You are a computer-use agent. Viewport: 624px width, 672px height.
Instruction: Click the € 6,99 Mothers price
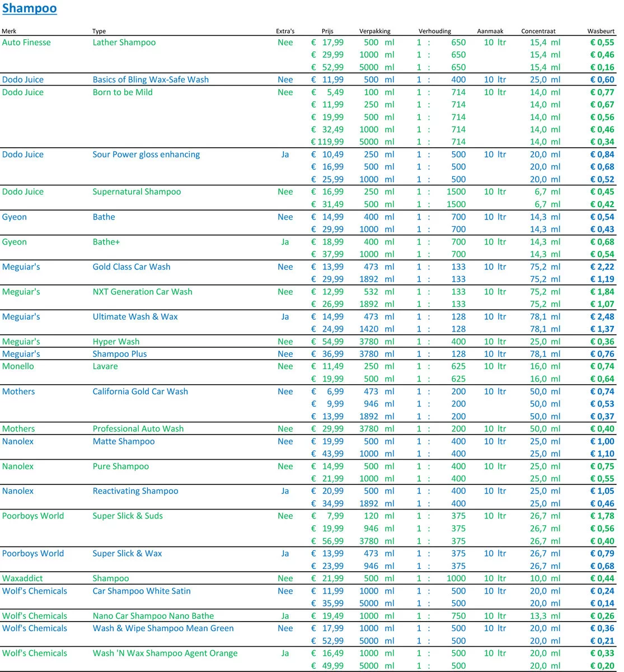327,391
